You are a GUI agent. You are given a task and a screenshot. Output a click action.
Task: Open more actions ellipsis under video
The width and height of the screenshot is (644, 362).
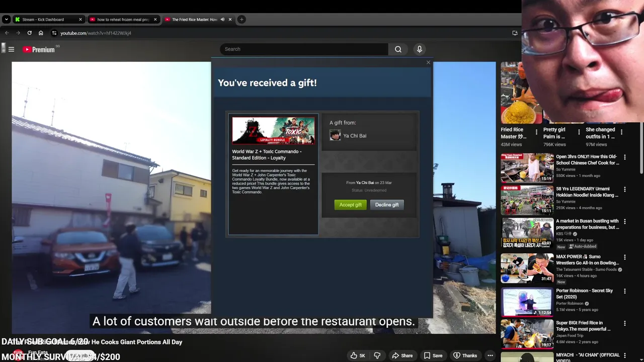(x=490, y=355)
